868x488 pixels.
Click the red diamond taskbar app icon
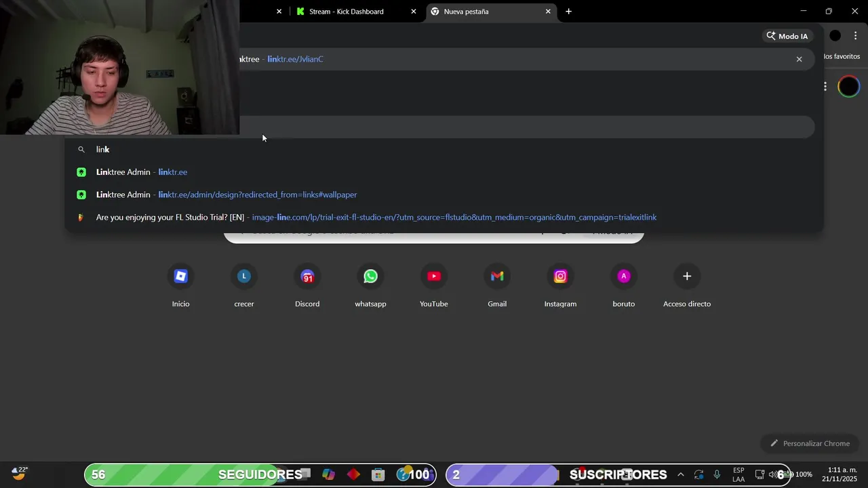(353, 474)
